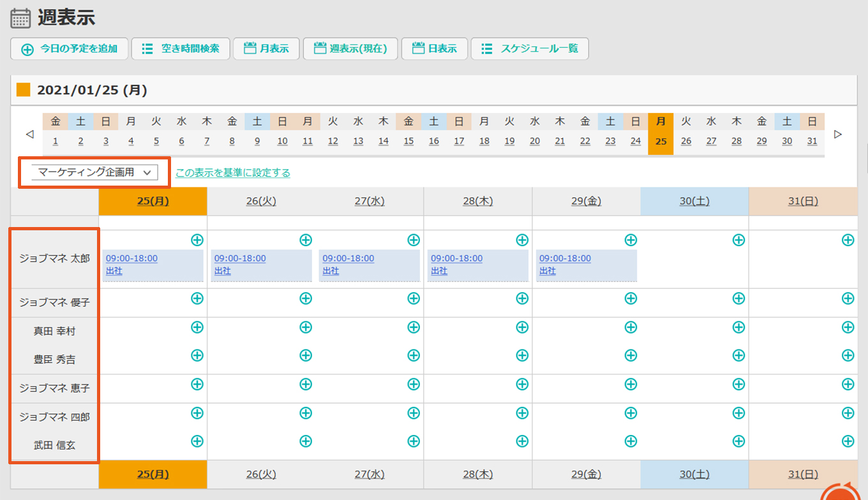The image size is (868, 500).
Task: Open 26(火) top column header
Action: (x=261, y=202)
